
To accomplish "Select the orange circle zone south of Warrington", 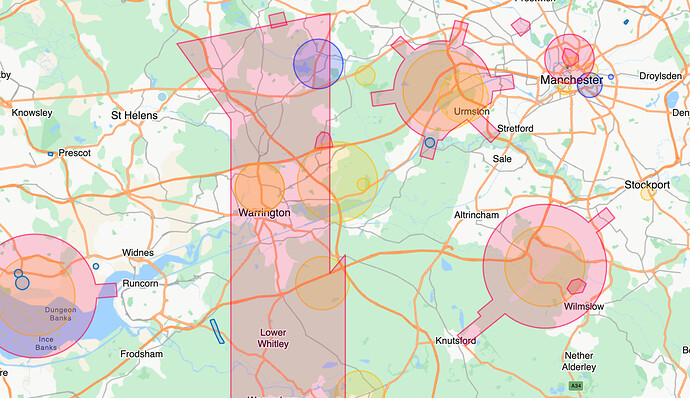I will coord(322,283).
